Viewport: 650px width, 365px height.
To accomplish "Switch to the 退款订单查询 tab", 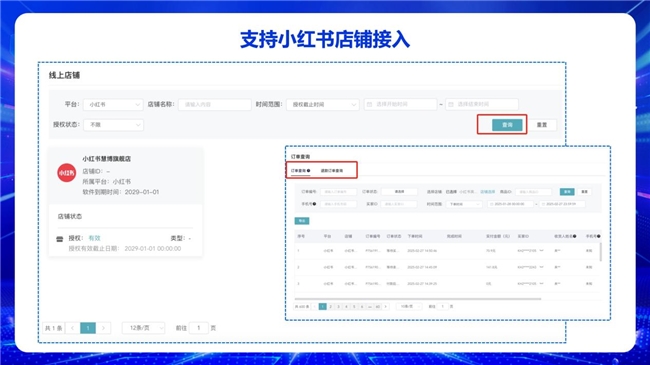I will pyautogui.click(x=332, y=170).
